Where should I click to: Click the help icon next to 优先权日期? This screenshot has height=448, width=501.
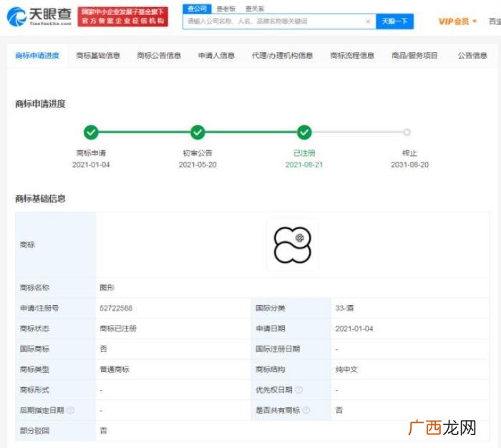point(298,389)
